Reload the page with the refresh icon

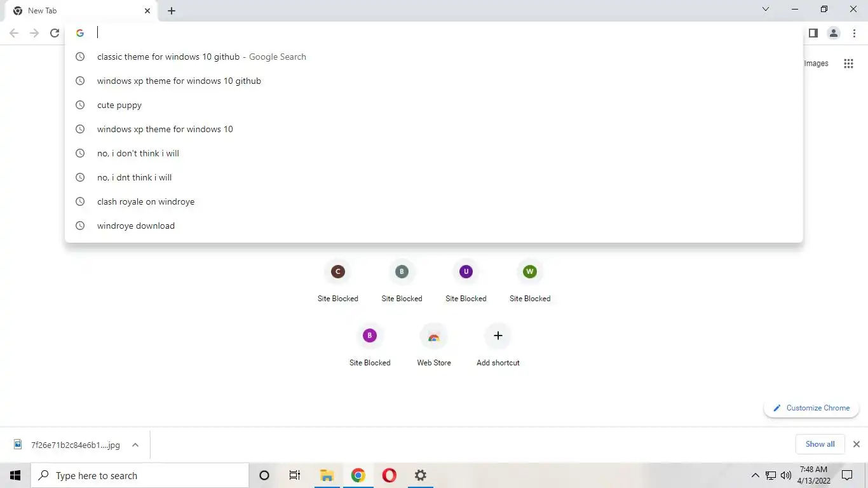click(x=55, y=33)
